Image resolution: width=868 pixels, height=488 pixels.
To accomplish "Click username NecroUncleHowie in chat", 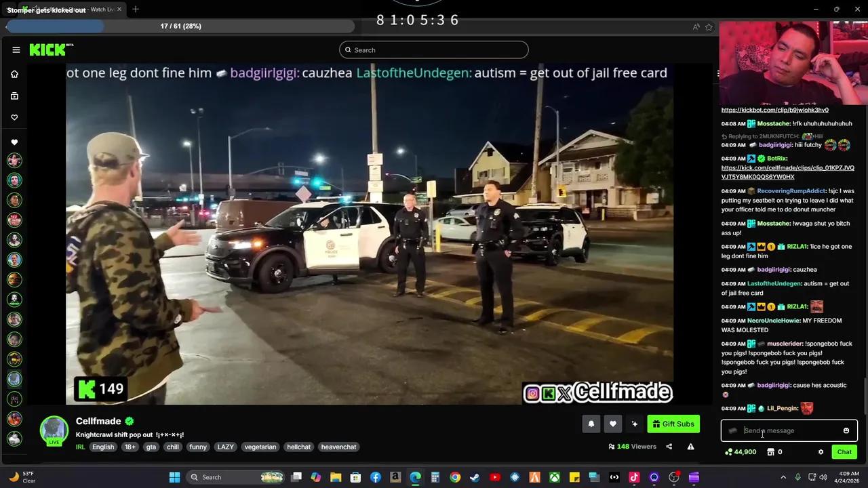I will click(773, 321).
